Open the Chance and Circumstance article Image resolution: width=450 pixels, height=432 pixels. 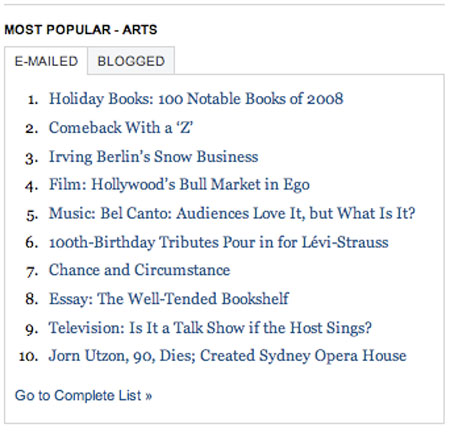point(139,270)
